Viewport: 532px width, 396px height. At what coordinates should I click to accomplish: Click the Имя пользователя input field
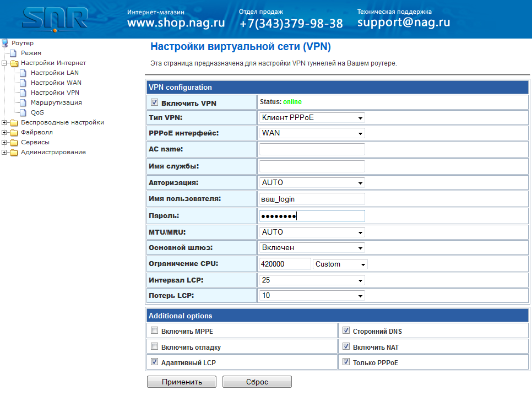tap(312, 199)
